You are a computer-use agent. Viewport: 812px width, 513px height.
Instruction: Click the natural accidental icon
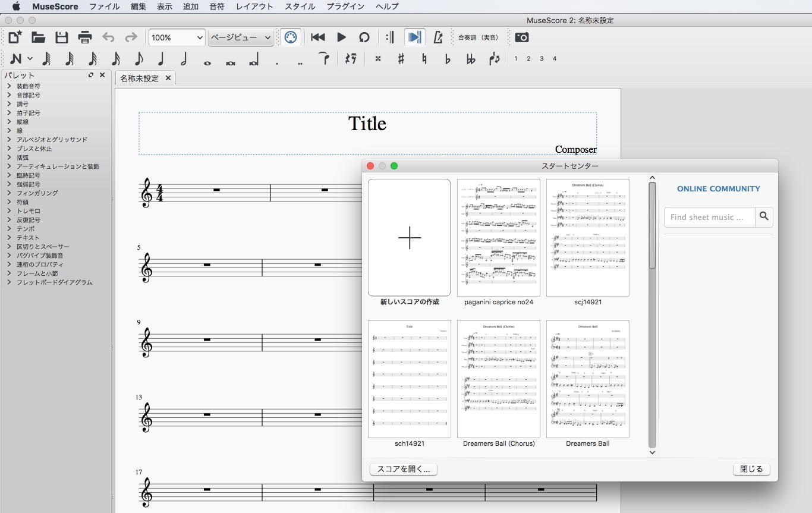(x=424, y=59)
